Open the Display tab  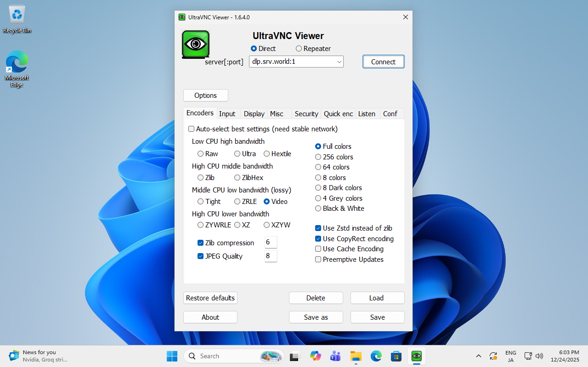[254, 113]
